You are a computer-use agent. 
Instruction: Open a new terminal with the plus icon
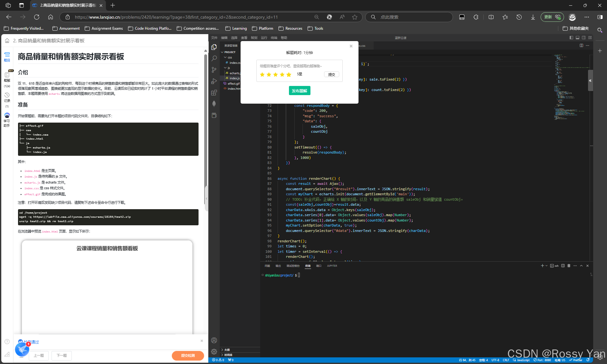542,266
